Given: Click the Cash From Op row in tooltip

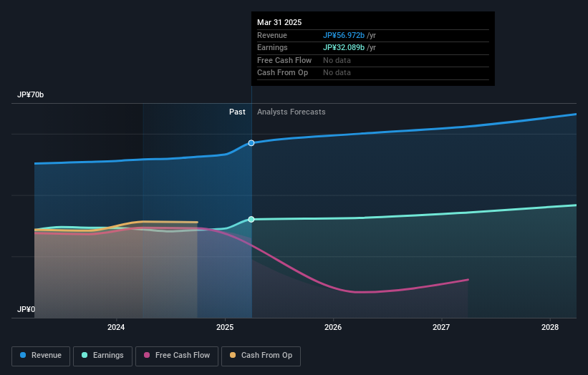Looking at the screenshot, I should (x=372, y=73).
